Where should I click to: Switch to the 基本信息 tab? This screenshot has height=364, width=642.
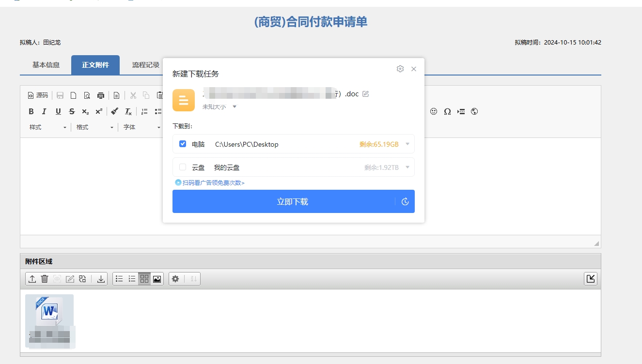[x=46, y=65]
